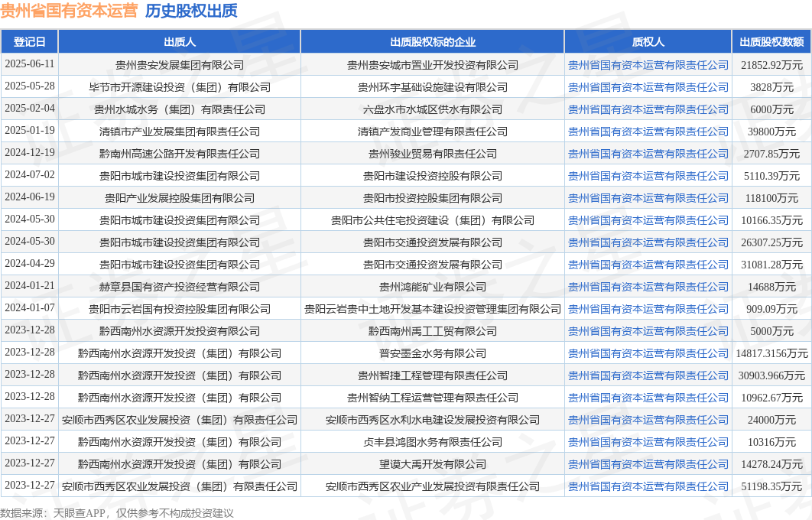Click the amount 30903.966万元
812x520 pixels.
click(x=771, y=375)
